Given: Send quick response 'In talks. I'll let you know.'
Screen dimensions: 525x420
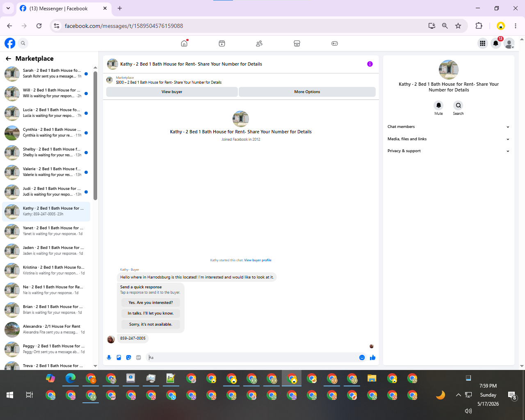Looking at the screenshot, I should coord(151,313).
